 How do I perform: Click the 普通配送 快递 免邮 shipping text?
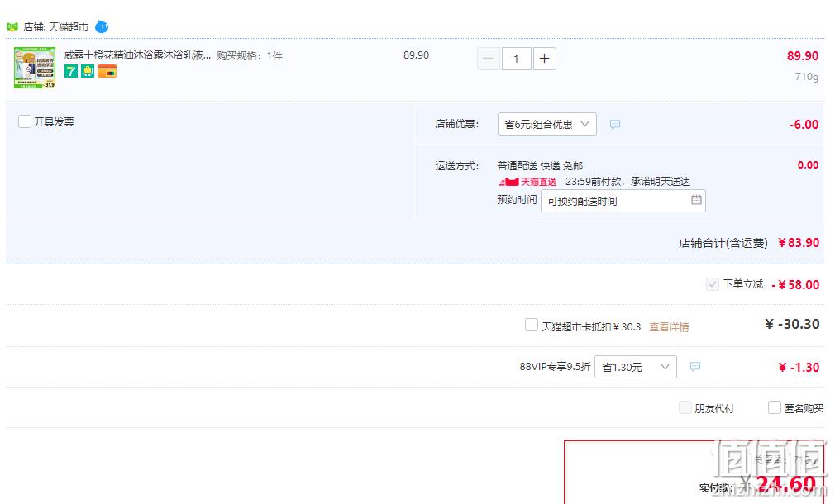540,165
